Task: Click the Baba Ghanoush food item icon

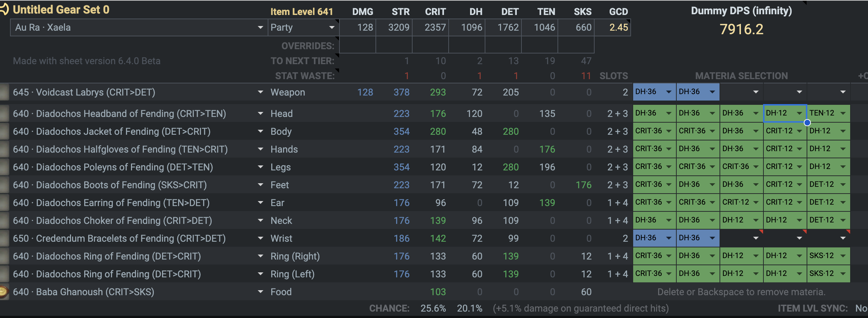Action: pos(4,292)
